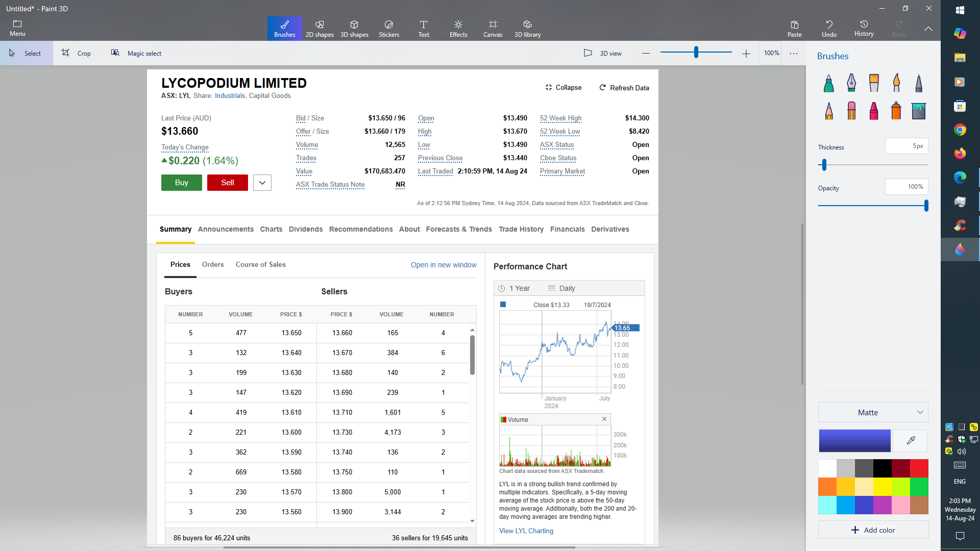Viewport: 980px width, 551px height.
Task: Click Refresh Data in the canvas
Action: point(624,88)
